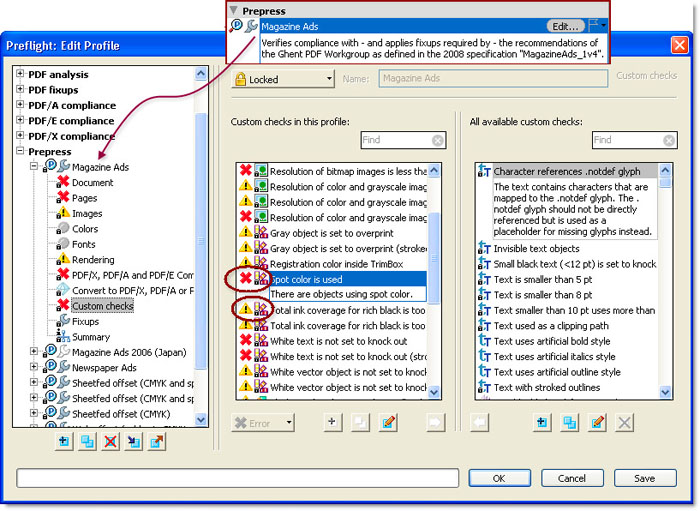
Task: Open the Locked dropdown
Action: click(x=283, y=79)
